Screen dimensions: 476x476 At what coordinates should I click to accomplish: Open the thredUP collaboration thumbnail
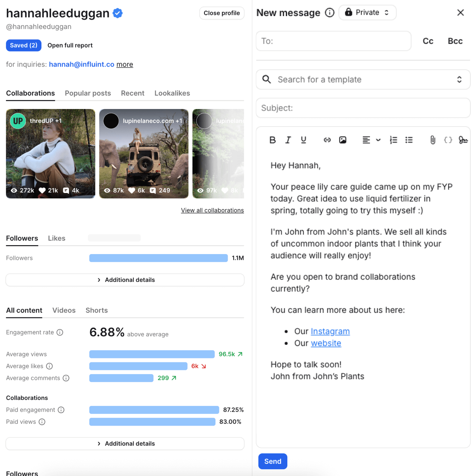51,154
